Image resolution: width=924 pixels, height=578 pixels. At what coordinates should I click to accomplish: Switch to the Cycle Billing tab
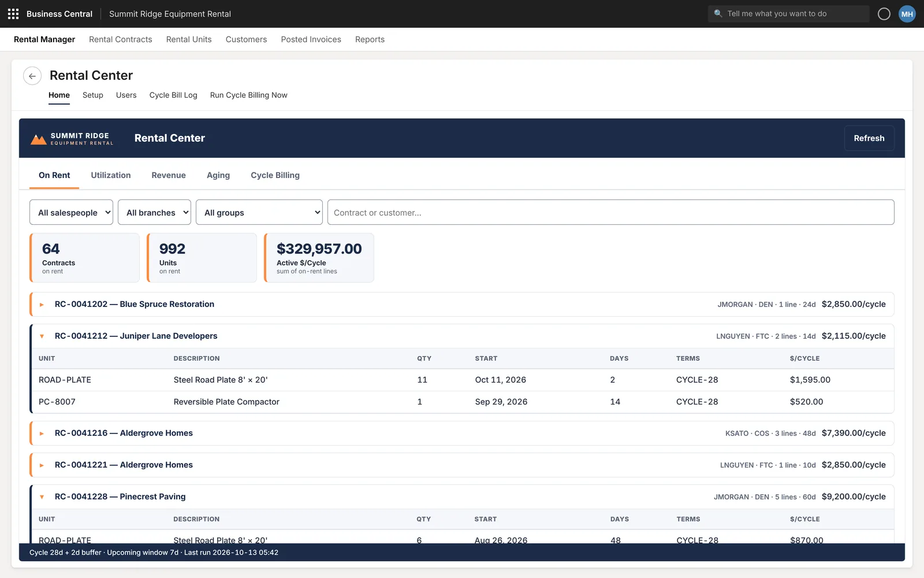click(x=275, y=175)
